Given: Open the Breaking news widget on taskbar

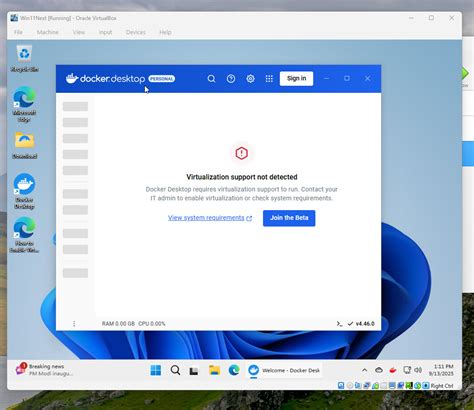Looking at the screenshot, I should (x=43, y=370).
